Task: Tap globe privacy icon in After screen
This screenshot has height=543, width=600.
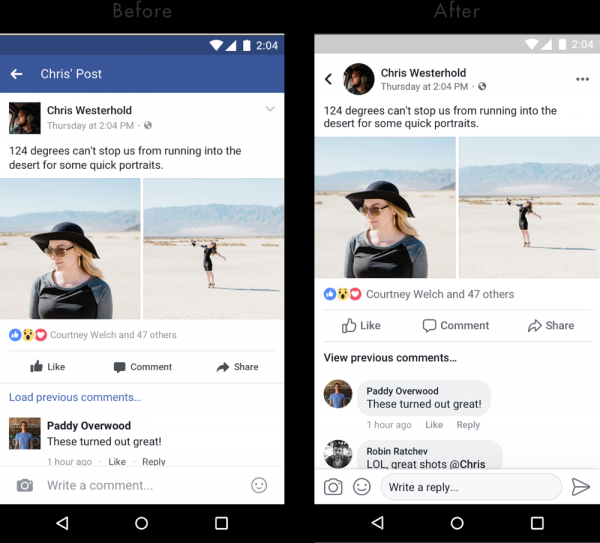Action: (x=482, y=86)
